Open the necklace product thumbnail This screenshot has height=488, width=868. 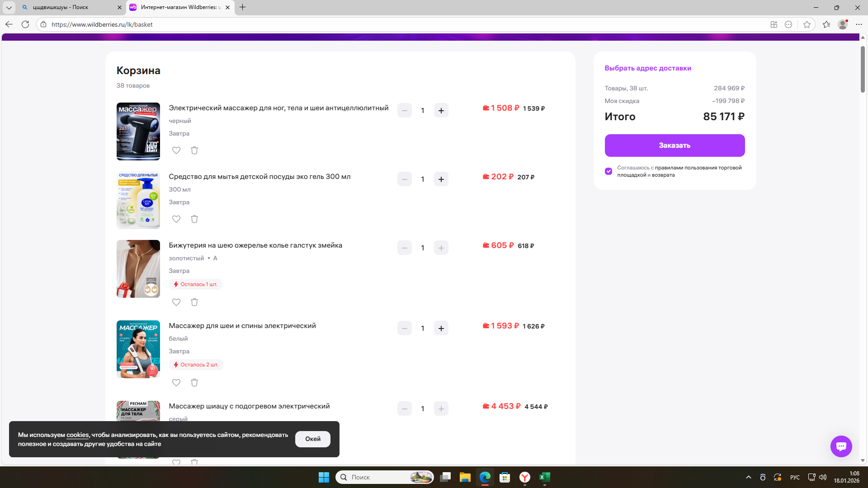[x=138, y=269]
